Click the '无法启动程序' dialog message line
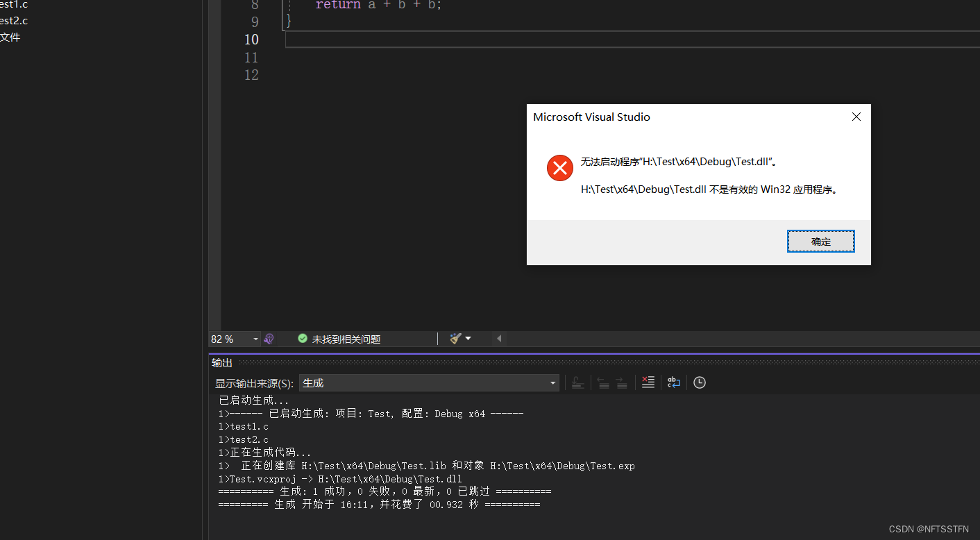Screen dimensions: 980x540 tap(679, 162)
